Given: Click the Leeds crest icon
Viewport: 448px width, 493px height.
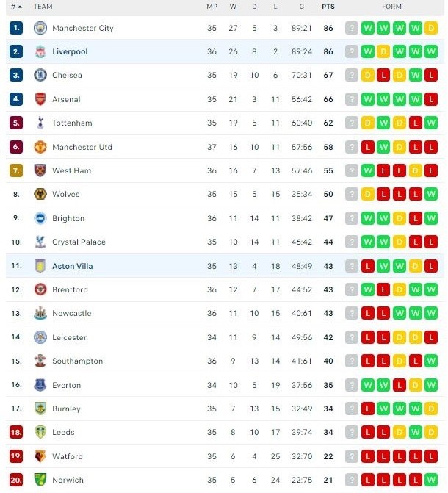Looking at the screenshot, I should (40, 432).
